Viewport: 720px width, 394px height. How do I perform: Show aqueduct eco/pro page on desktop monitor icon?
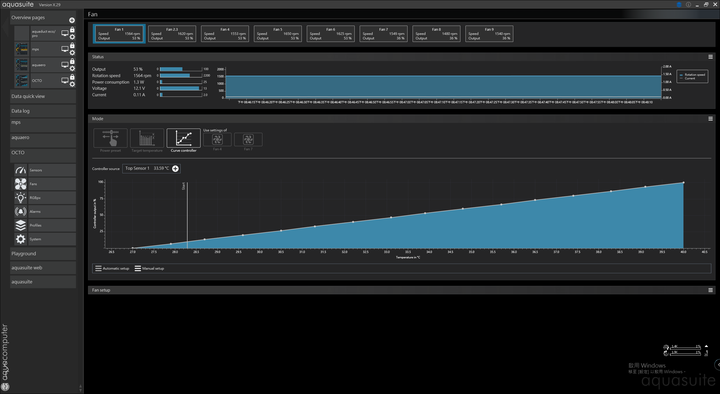(x=65, y=33)
